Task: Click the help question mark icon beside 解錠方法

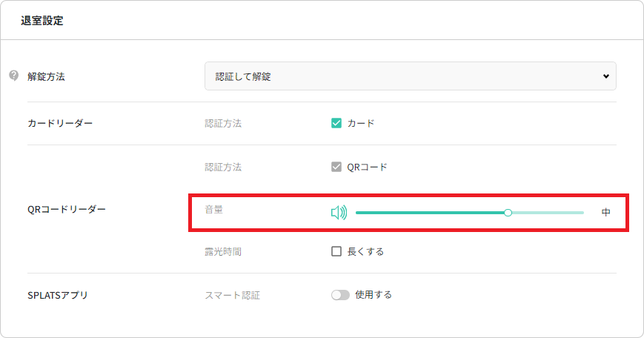Action: pos(13,76)
